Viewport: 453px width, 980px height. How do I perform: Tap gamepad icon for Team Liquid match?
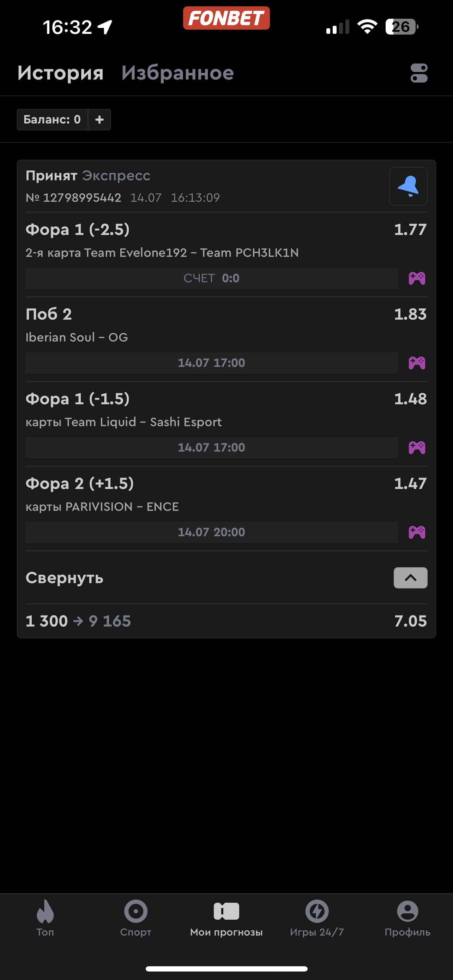417,447
